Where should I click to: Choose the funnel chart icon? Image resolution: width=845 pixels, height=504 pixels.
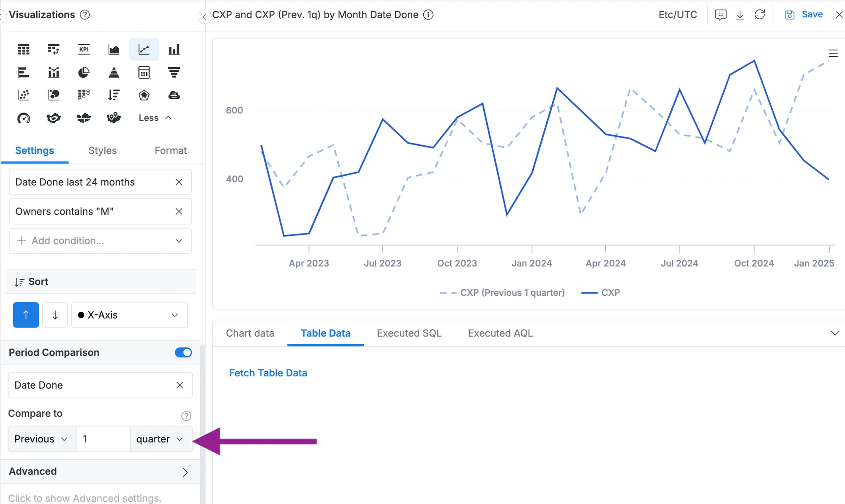pyautogui.click(x=174, y=72)
